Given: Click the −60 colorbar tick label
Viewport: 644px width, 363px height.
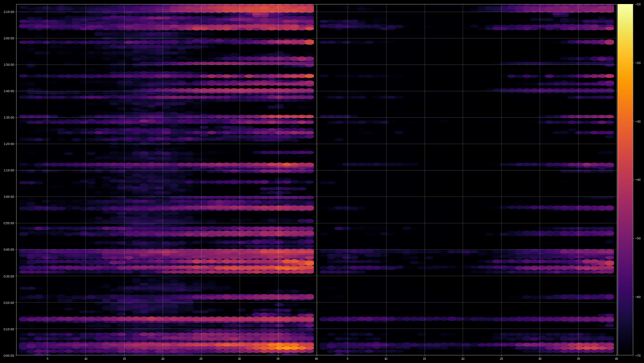Looking at the screenshot, I should click(638, 297).
